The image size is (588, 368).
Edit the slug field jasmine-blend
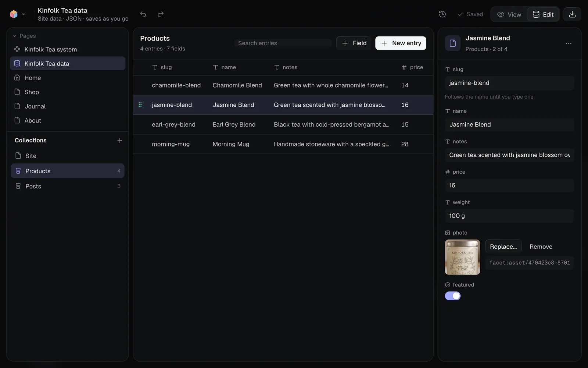click(x=509, y=83)
